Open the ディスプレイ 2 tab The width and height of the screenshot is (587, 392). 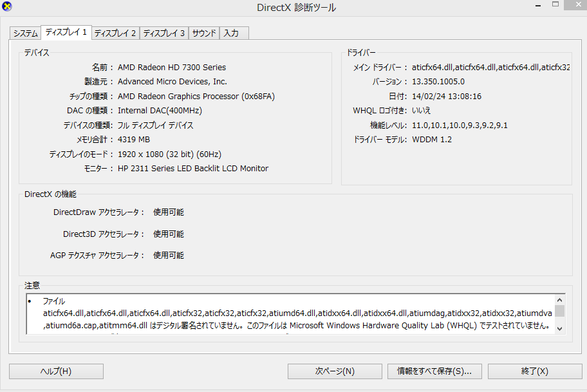pyautogui.click(x=115, y=33)
